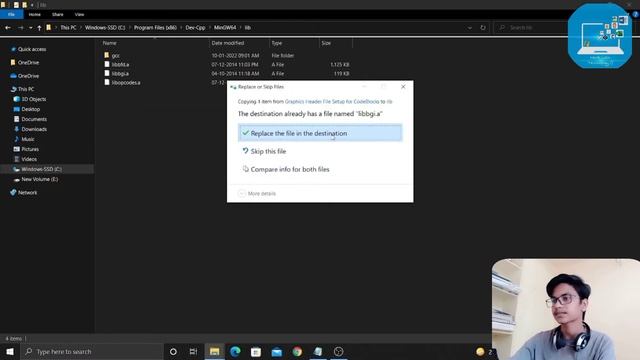Navigate to Dev-Cpp breadcrumb
640x360 pixels.
coord(195,28)
